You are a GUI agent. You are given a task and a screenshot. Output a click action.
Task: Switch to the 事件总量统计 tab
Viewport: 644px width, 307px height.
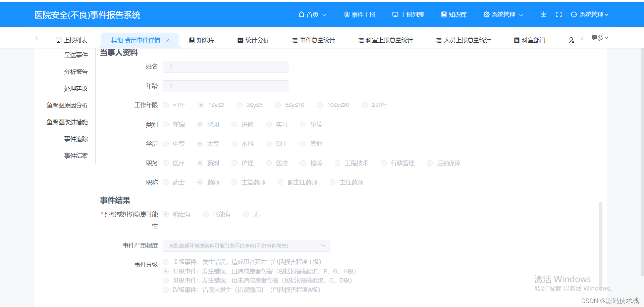[314, 40]
